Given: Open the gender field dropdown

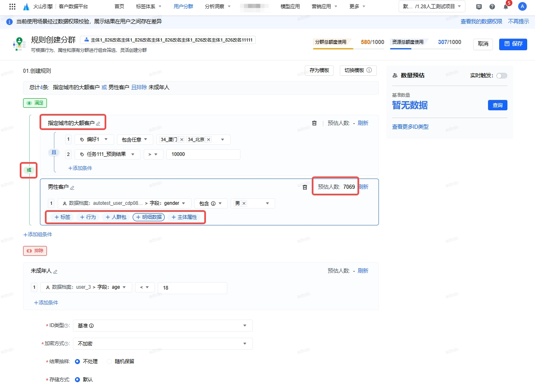Looking at the screenshot, I should click(124, 203).
